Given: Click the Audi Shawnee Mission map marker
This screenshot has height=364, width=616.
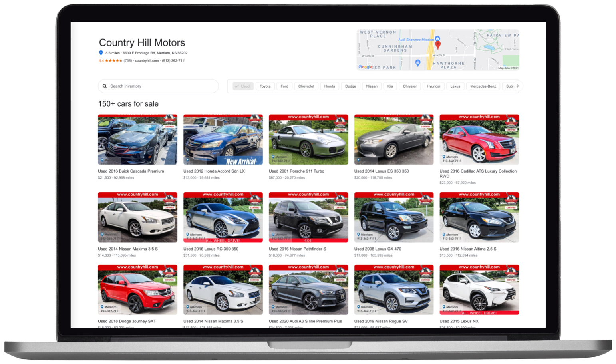Looking at the screenshot, I should [437, 39].
